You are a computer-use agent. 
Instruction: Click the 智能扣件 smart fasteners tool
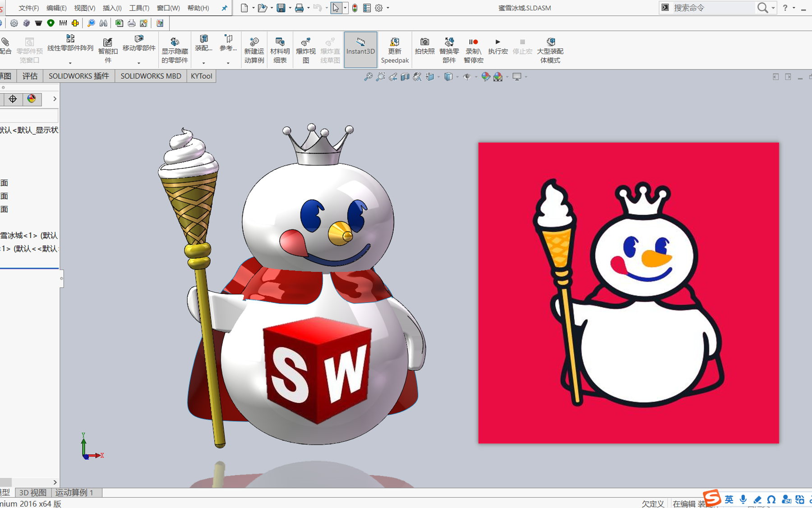pos(108,50)
